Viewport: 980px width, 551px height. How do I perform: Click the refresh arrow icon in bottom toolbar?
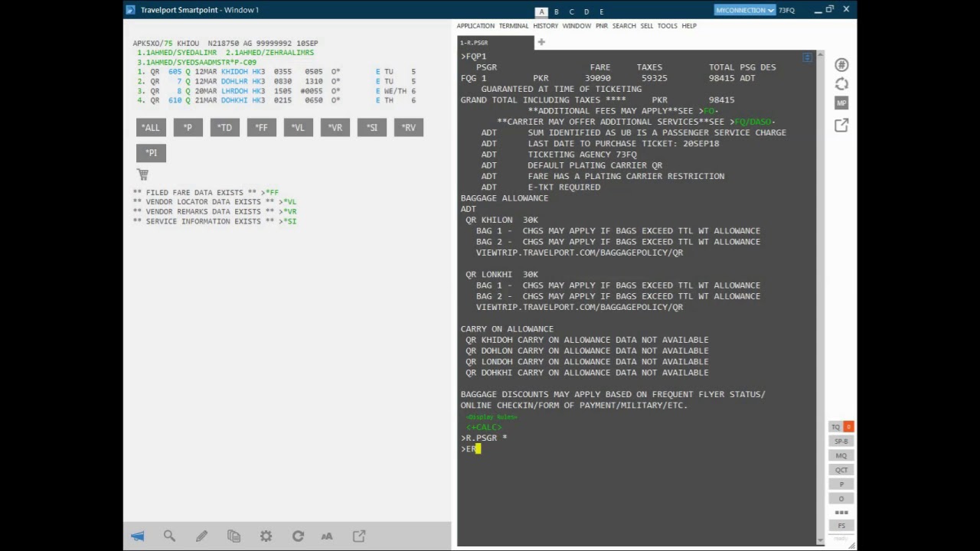[x=298, y=536]
